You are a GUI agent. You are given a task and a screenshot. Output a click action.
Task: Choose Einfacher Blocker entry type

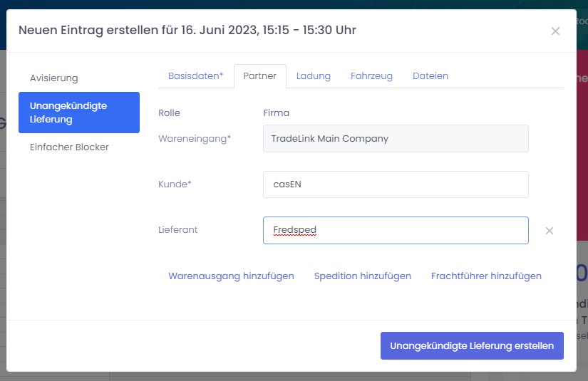pyautogui.click(x=69, y=147)
